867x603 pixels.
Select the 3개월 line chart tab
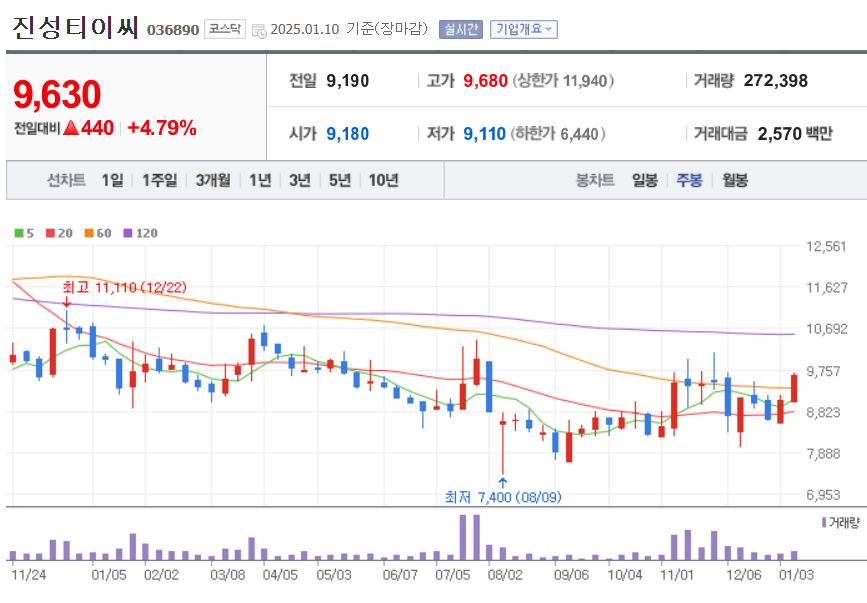pos(213,180)
